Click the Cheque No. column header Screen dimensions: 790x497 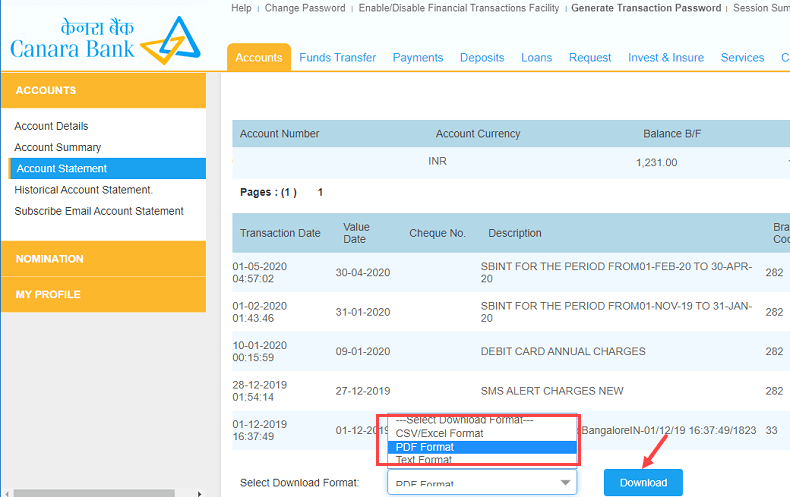tap(437, 233)
